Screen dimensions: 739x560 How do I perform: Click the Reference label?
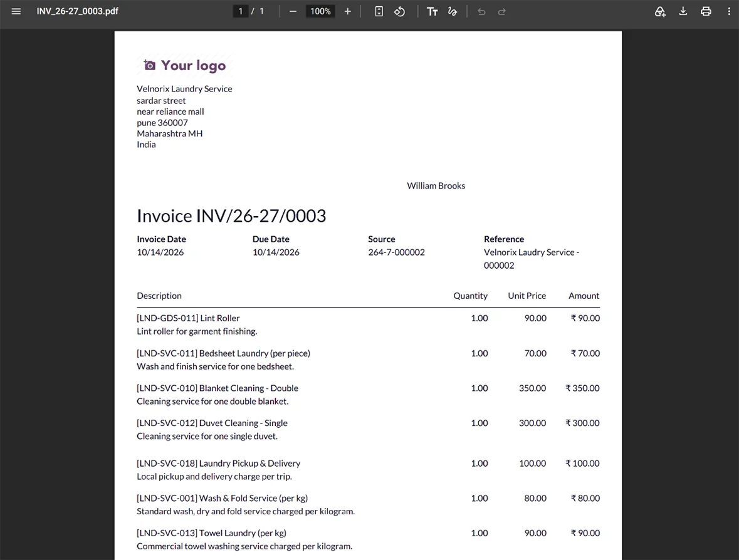504,239
